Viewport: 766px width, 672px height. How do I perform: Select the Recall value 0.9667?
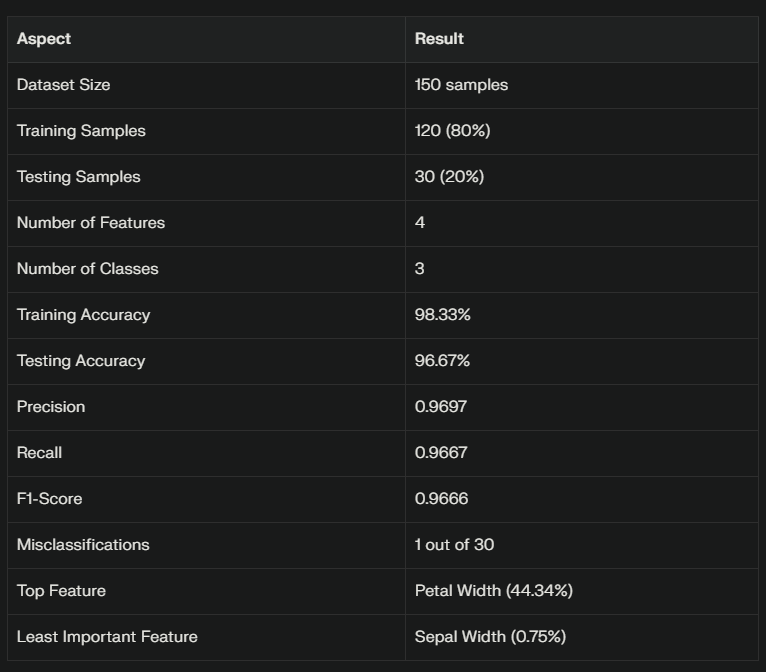tap(441, 452)
